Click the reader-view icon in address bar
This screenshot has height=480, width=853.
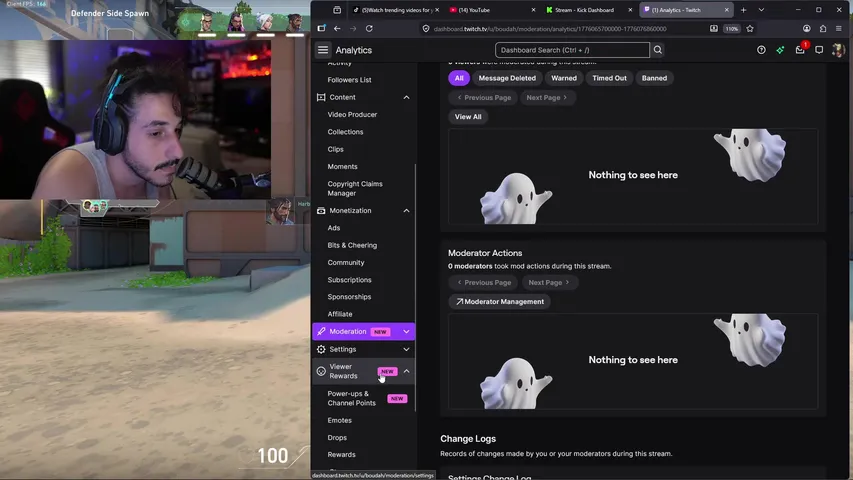pos(714,29)
